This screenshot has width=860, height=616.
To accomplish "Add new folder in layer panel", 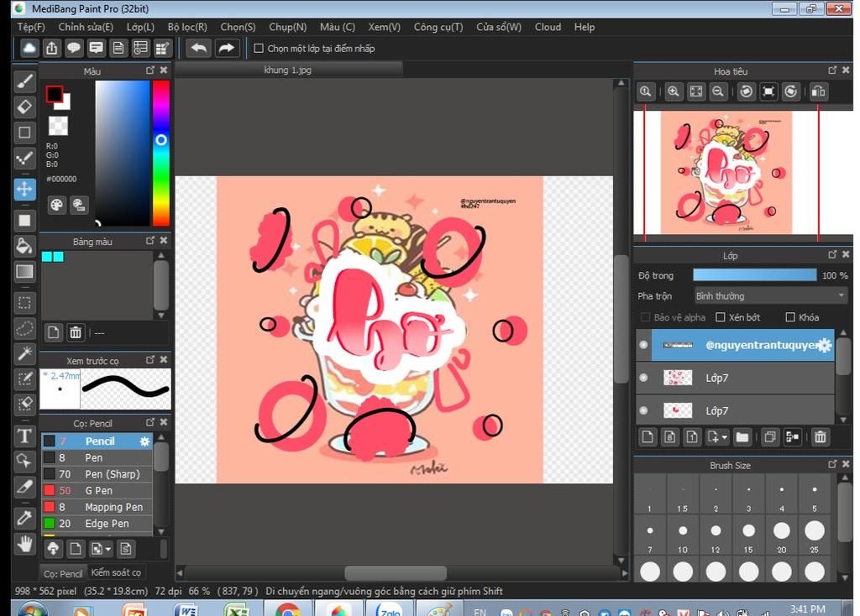I will 742,436.
